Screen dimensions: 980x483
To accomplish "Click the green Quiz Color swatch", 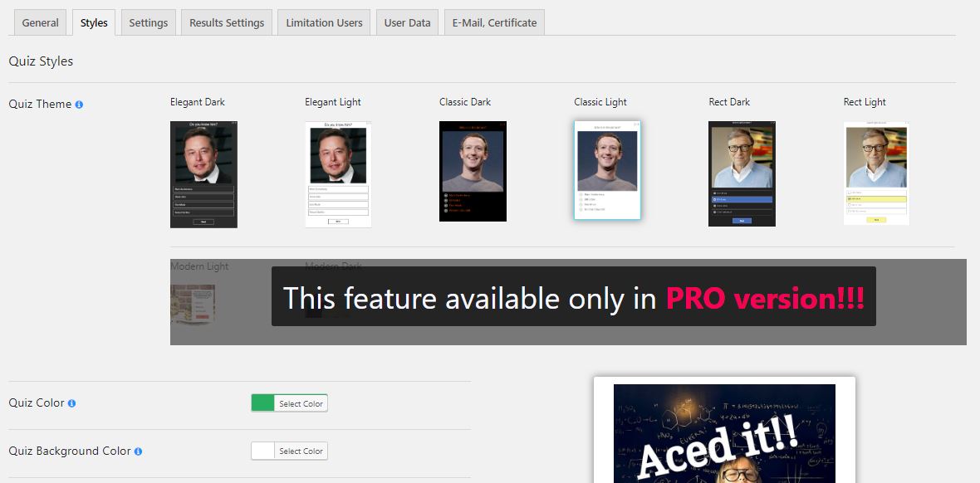I will [x=263, y=403].
